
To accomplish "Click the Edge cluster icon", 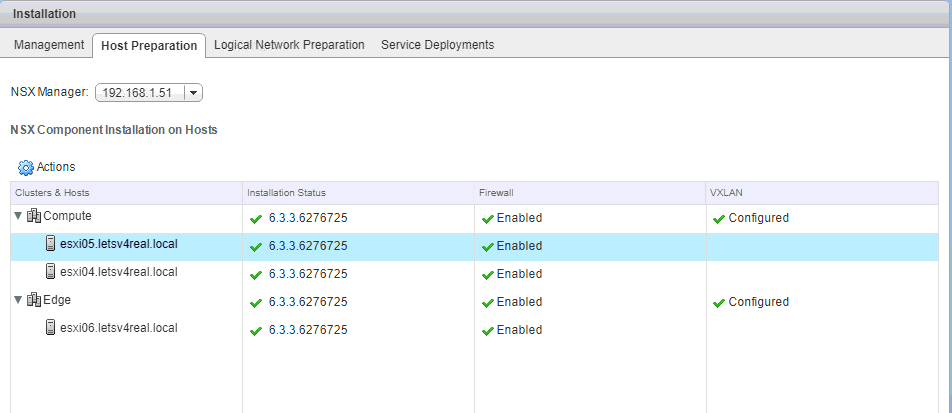I will [34, 301].
